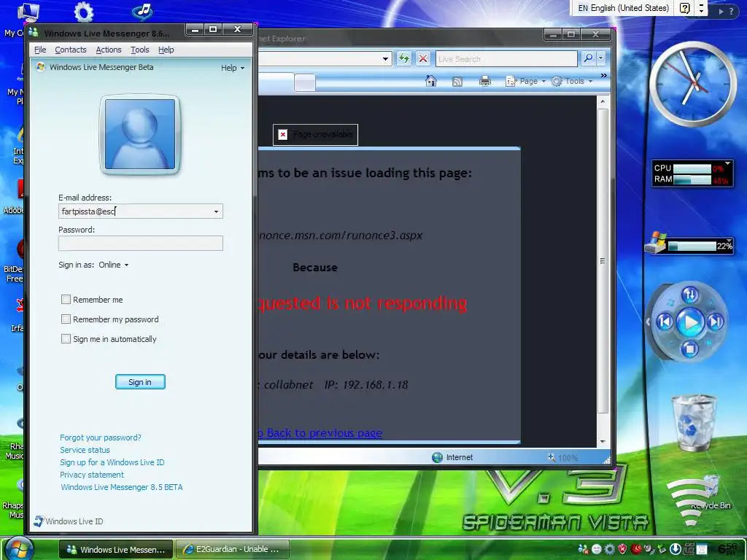Click the scroll down arrow in Internet Explorer
Viewport: 747px width, 560px height.
pos(603,441)
